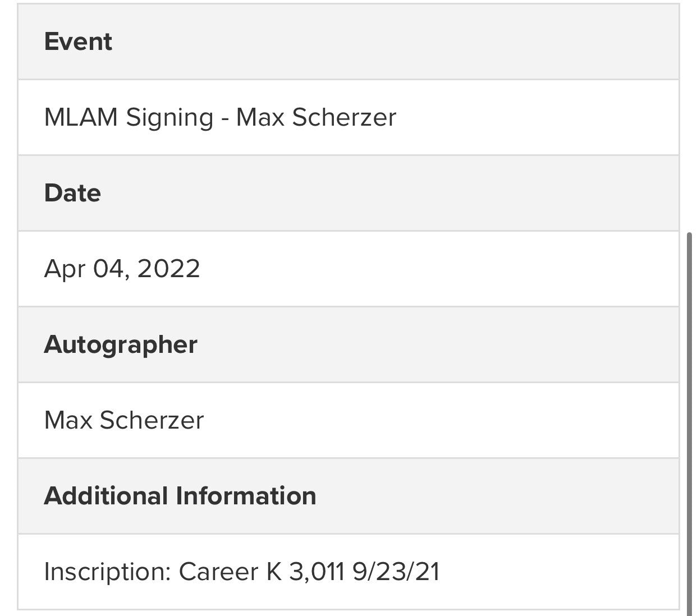
Task: Click the Career K text
Action: pyautogui.click(x=230, y=572)
